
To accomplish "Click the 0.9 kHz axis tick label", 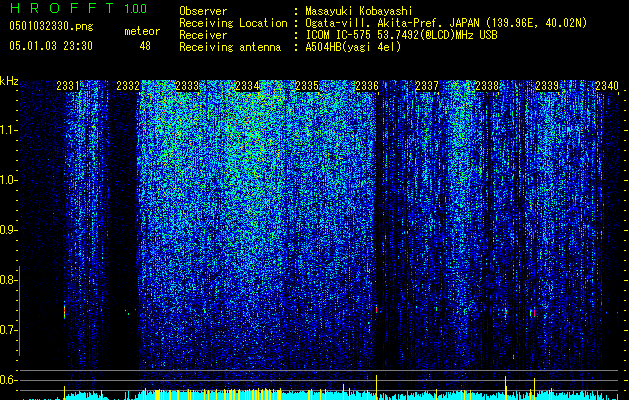I will pyautogui.click(x=9, y=230).
